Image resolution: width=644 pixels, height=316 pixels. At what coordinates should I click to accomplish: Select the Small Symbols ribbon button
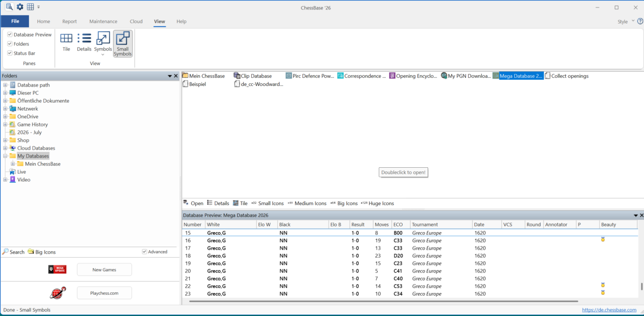click(123, 44)
